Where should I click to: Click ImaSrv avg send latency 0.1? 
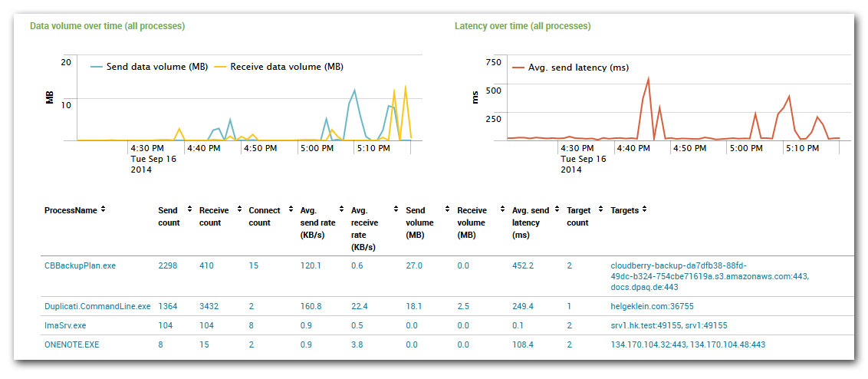point(518,325)
